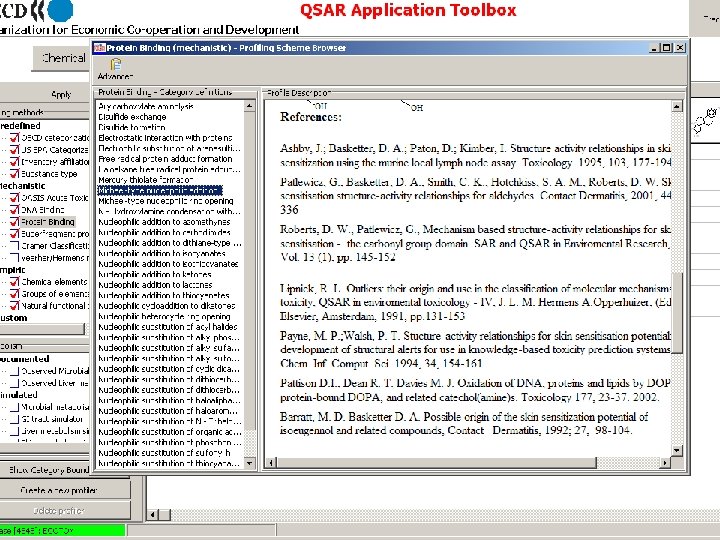Click profile description horizontal scroll right arrow

coord(665,462)
